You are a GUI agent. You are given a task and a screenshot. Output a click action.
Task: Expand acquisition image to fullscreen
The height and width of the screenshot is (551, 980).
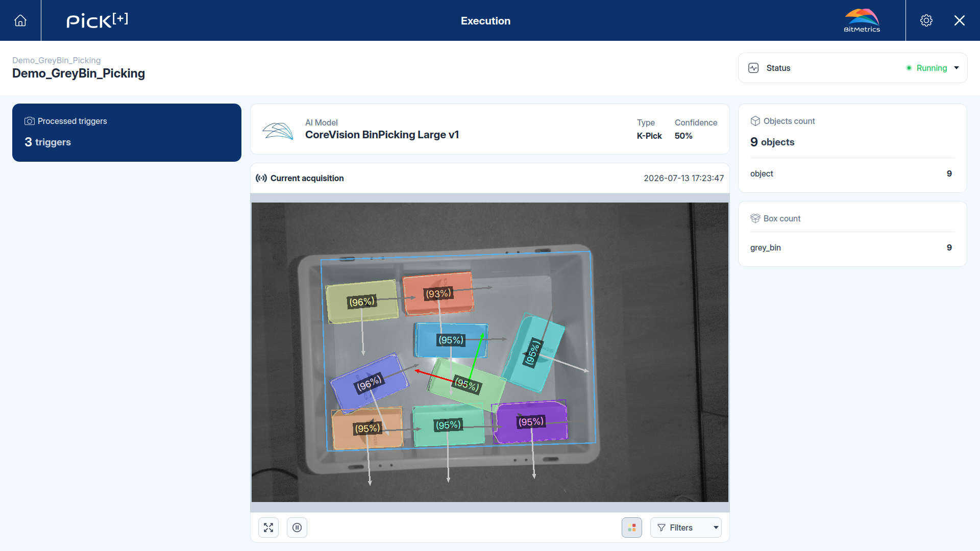tap(268, 528)
